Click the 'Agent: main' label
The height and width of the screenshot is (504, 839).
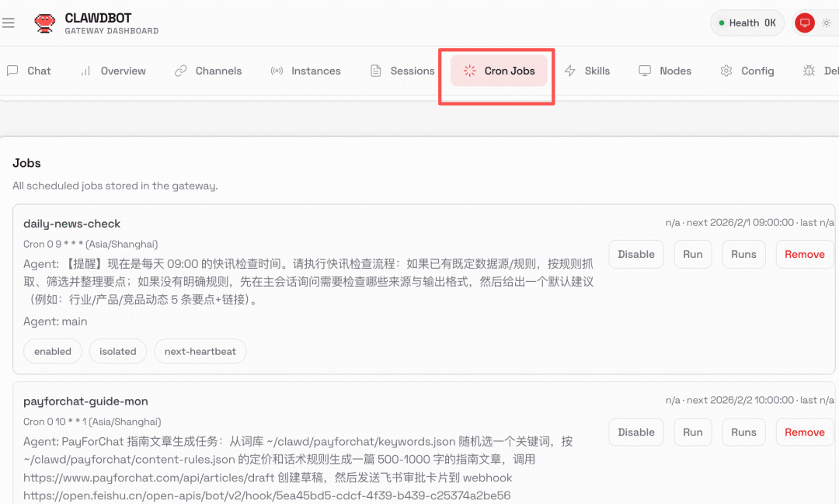click(x=55, y=322)
